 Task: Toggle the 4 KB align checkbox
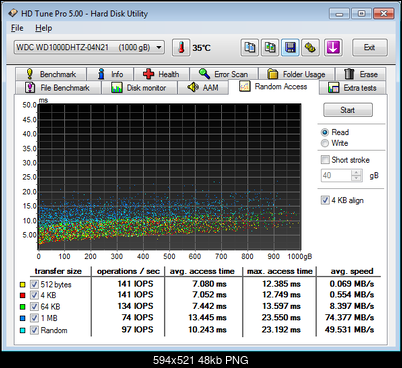pyautogui.click(x=325, y=200)
